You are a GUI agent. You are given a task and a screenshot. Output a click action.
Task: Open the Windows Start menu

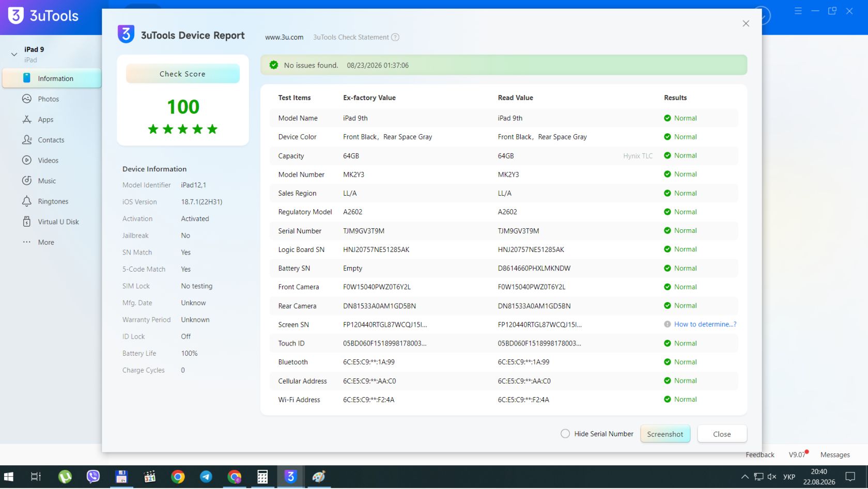tap(9, 477)
